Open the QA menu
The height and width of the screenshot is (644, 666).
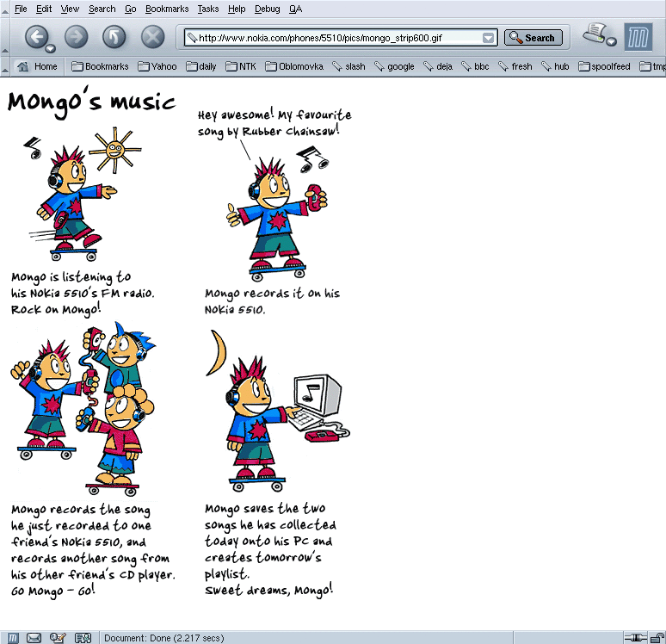tap(296, 9)
